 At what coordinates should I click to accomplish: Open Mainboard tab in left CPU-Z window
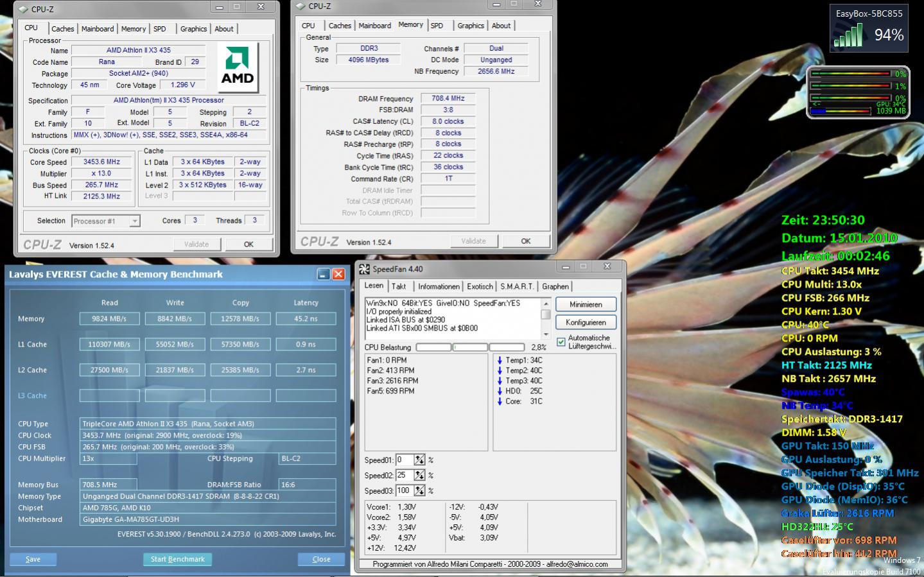98,29
